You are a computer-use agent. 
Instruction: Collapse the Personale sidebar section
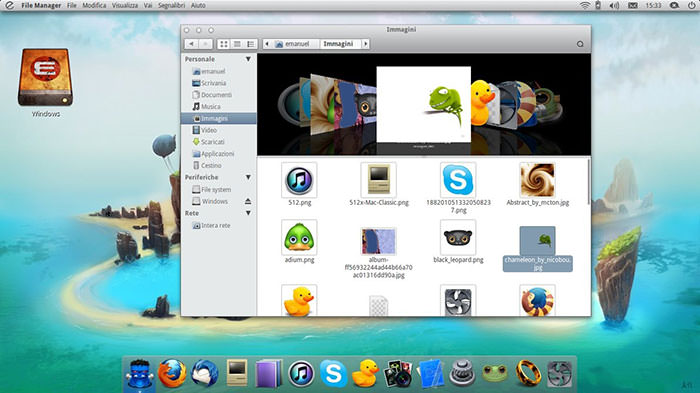coord(248,59)
